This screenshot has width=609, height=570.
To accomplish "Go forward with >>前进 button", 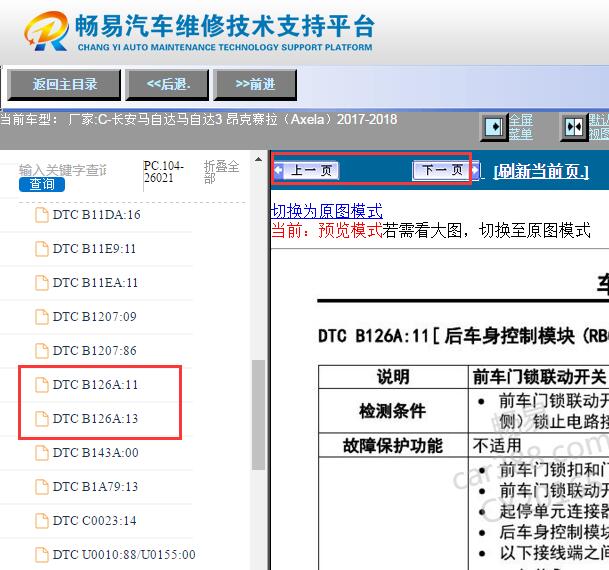I will (x=255, y=84).
